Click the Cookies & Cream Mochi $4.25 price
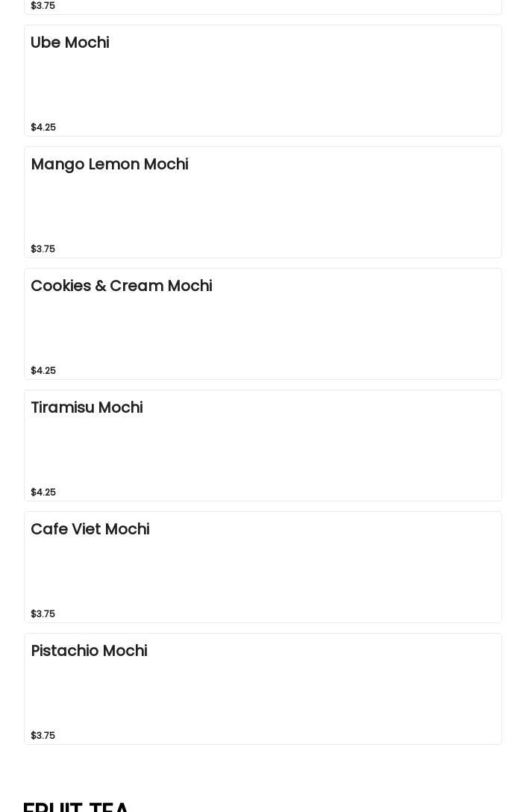 pos(43,371)
